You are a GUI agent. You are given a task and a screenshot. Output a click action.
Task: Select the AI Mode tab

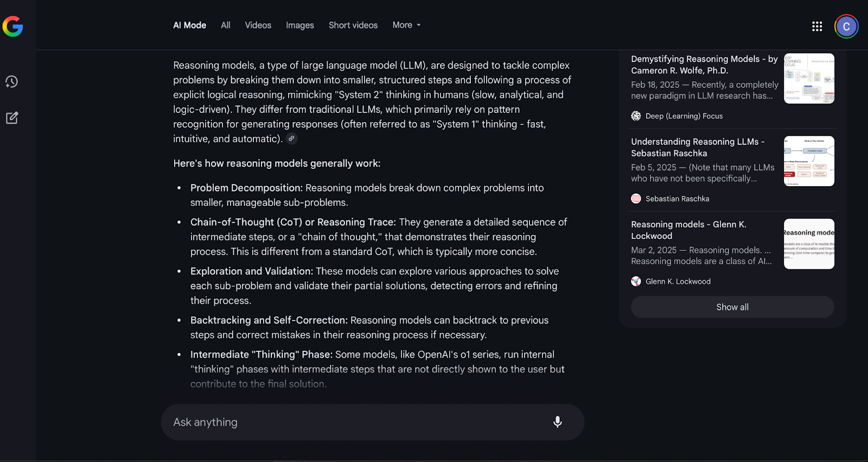pyautogui.click(x=189, y=25)
